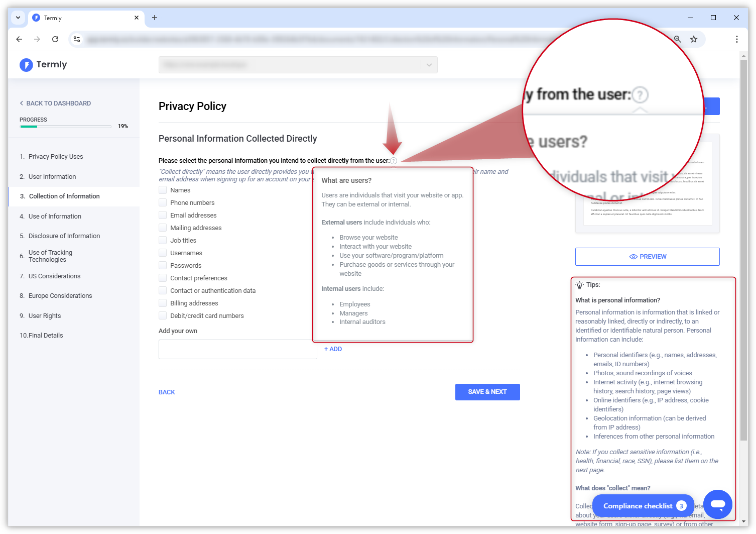Viewport: 756px width, 534px height.
Task: Open the browser three-dot menu
Action: click(736, 39)
